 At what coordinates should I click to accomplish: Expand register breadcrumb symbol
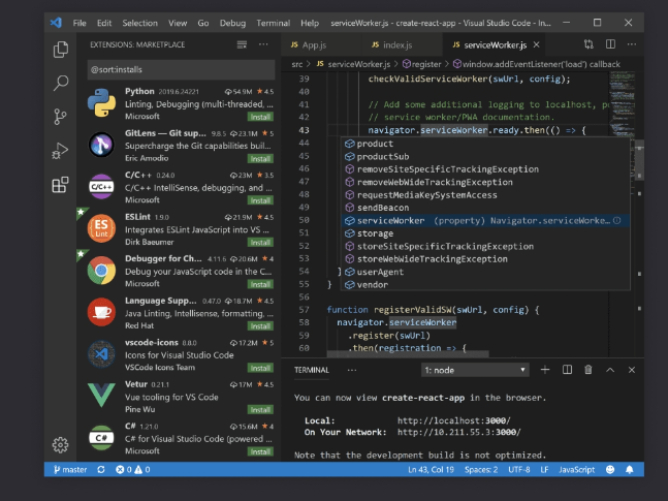click(422, 64)
